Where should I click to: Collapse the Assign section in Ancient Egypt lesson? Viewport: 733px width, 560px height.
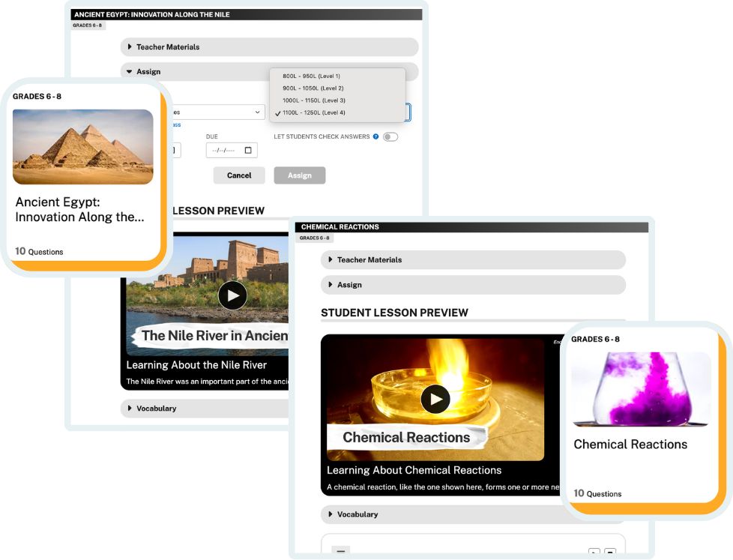pos(148,72)
